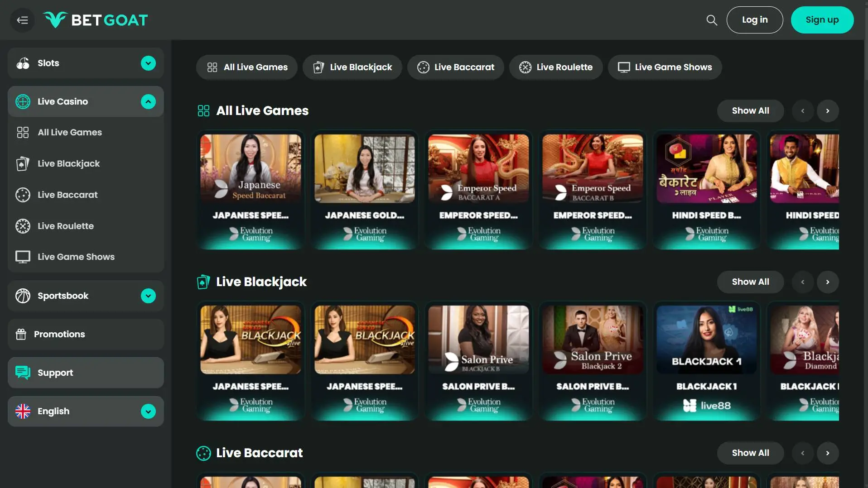Screen dimensions: 868x488
Task: Open the Japanese Golden baccarat game thumbnail
Action: (x=365, y=168)
